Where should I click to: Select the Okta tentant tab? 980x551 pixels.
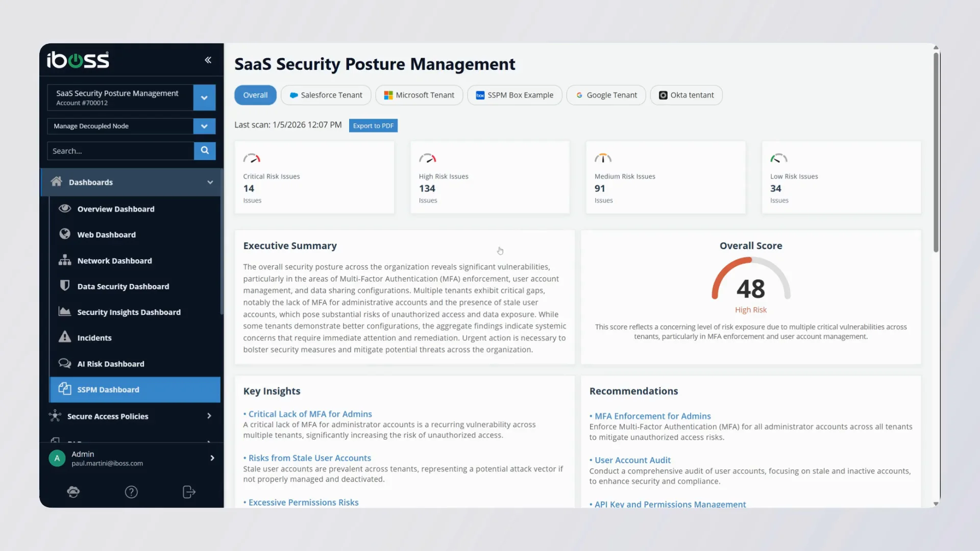tap(686, 95)
